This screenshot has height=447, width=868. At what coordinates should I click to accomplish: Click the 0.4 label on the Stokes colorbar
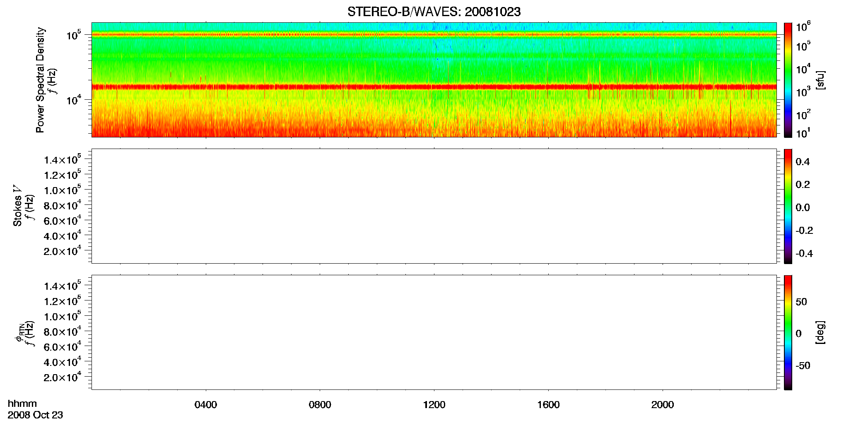pyautogui.click(x=803, y=162)
